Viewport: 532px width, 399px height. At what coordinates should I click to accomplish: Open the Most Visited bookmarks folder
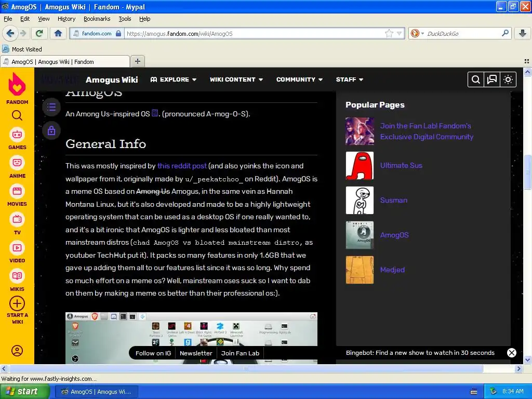(x=22, y=49)
